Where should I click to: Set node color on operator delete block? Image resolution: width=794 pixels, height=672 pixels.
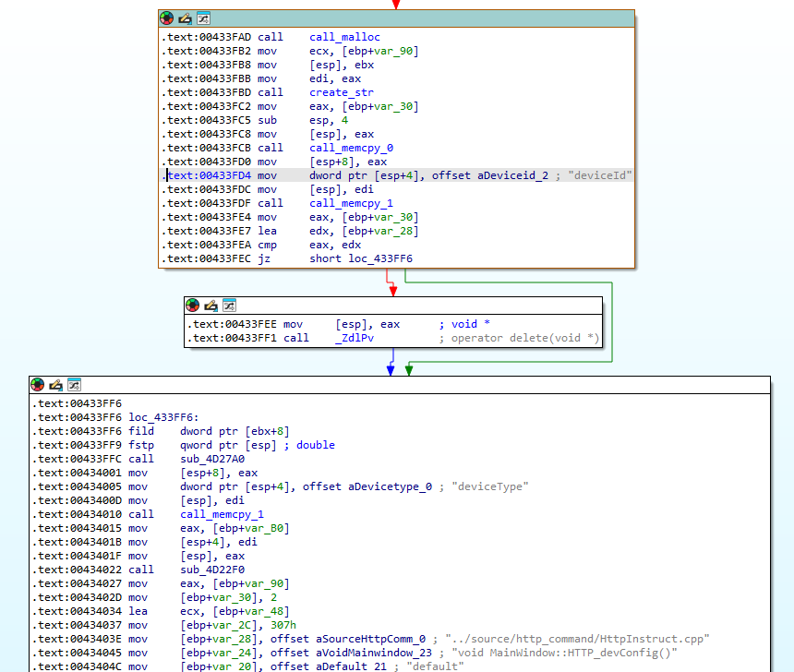(x=193, y=306)
